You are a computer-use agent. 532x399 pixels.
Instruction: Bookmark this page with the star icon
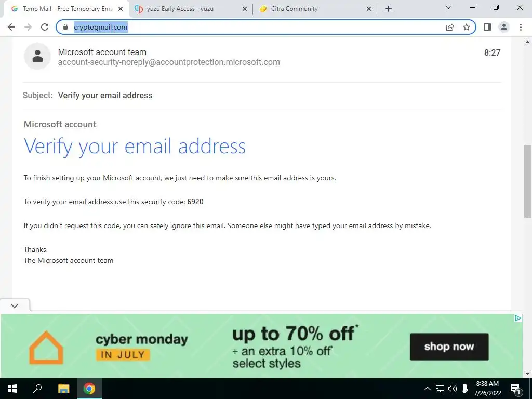467,27
